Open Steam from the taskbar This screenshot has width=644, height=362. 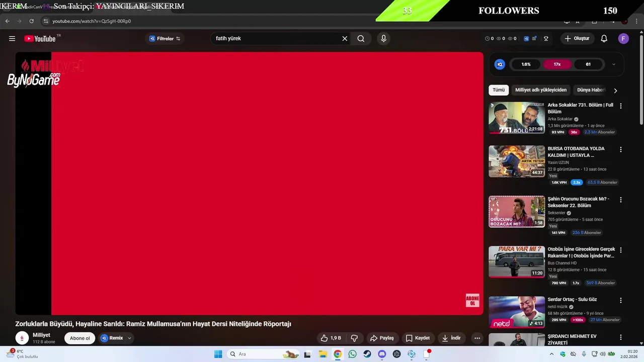coord(367,354)
